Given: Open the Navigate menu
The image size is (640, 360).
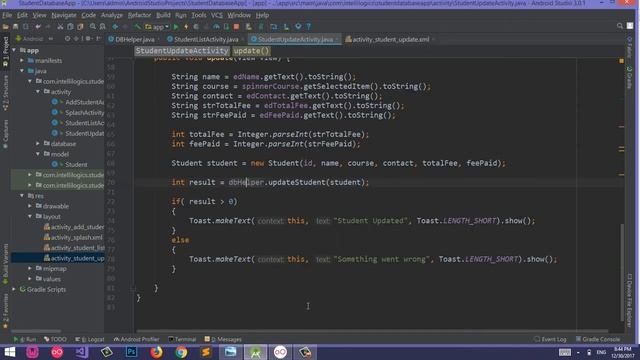Looking at the screenshot, I should click(64, 16).
